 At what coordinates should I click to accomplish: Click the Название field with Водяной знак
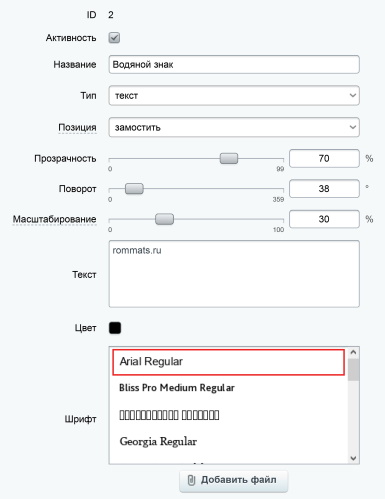click(x=234, y=64)
